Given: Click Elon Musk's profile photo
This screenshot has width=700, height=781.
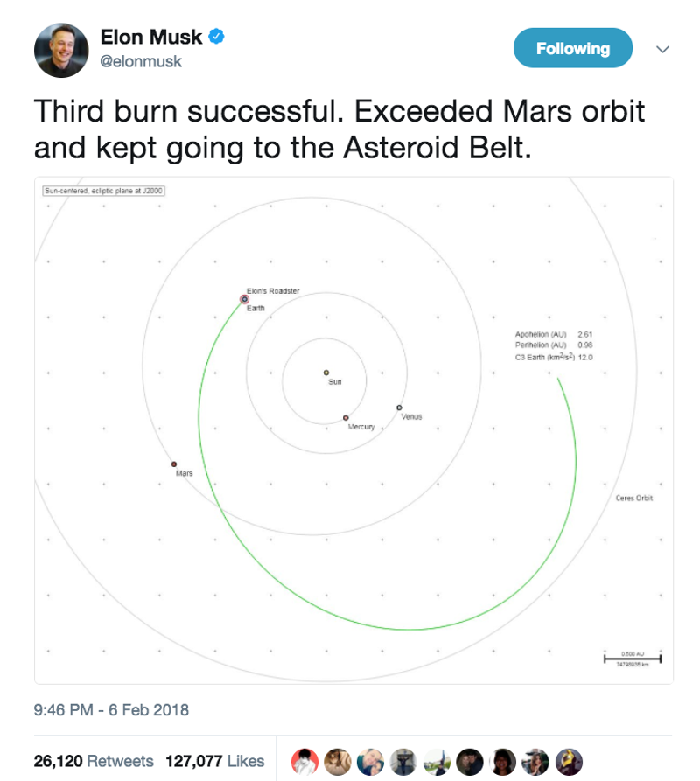Looking at the screenshot, I should pyautogui.click(x=61, y=50).
